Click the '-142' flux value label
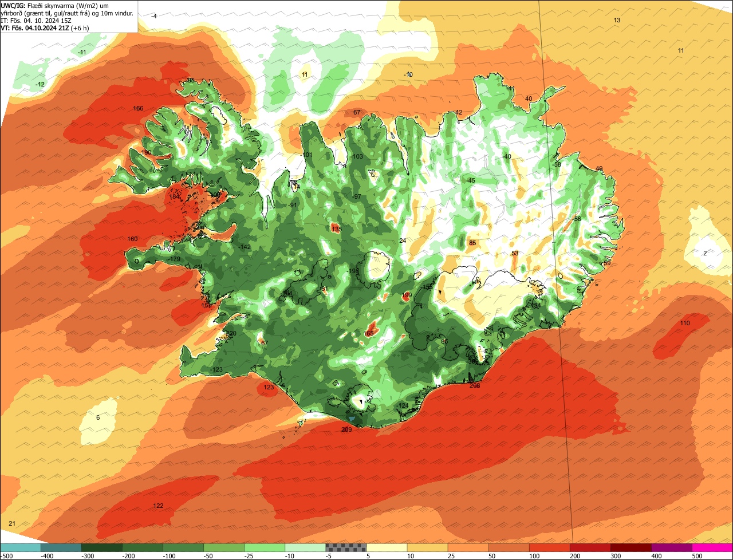Image resolution: width=733 pixels, height=560 pixels. (245, 247)
